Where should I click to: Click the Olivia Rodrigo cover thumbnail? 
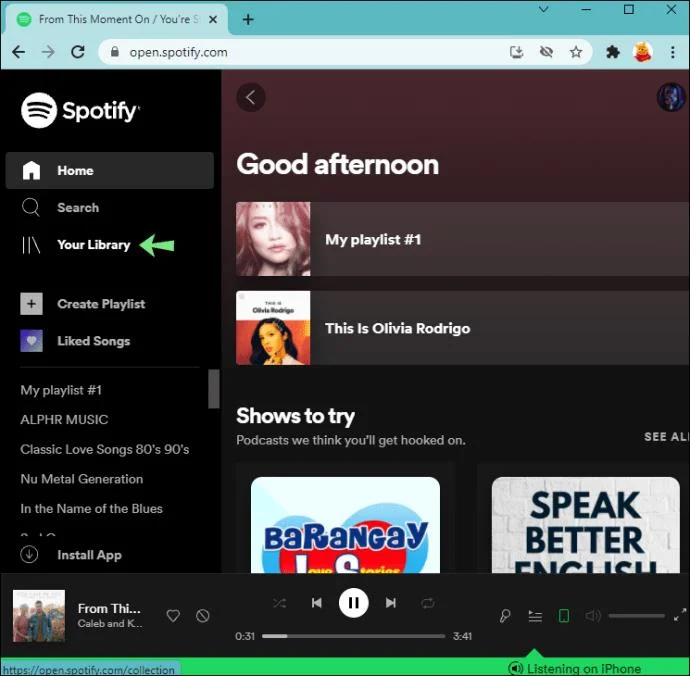(273, 327)
